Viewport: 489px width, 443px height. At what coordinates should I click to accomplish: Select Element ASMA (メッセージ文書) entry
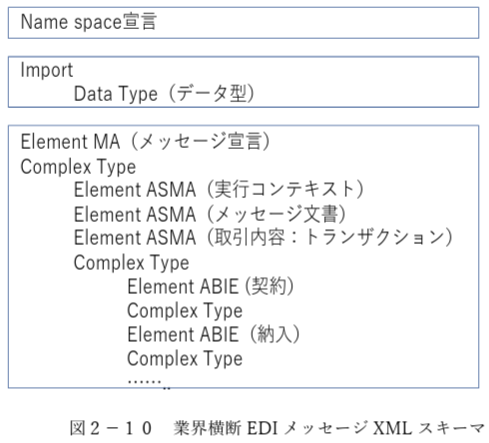[210, 214]
